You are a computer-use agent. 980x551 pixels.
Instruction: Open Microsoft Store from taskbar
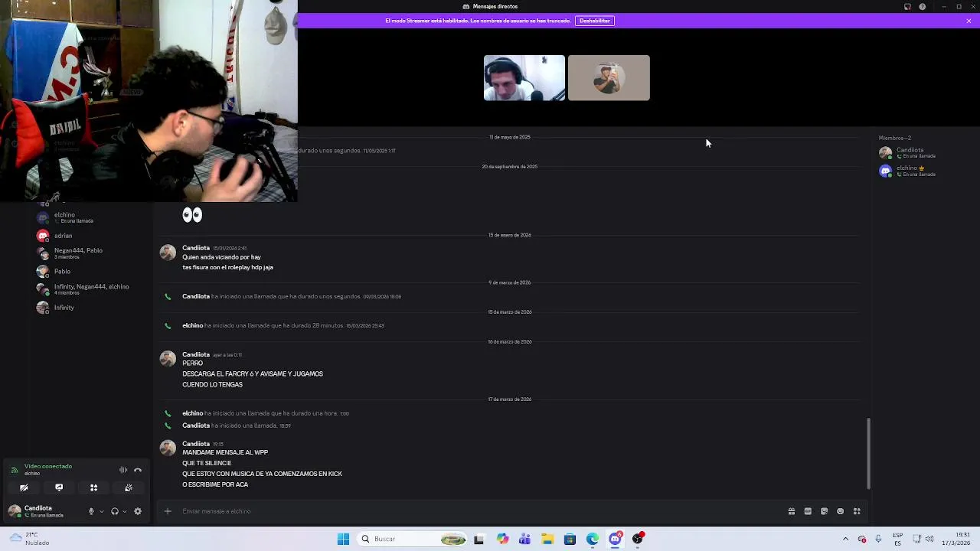point(570,539)
